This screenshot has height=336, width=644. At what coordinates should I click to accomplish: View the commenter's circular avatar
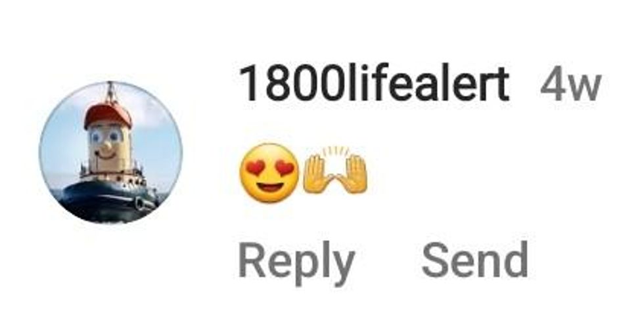coord(110,152)
